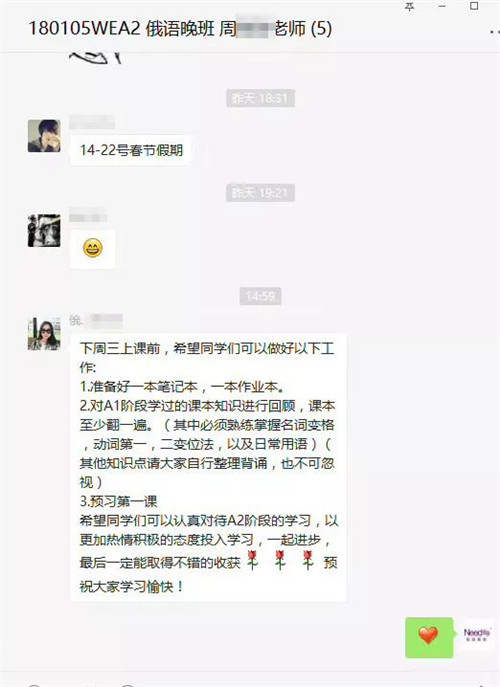500x687 pixels.
Task: Pin the chat window on top
Action: (x=410, y=7)
